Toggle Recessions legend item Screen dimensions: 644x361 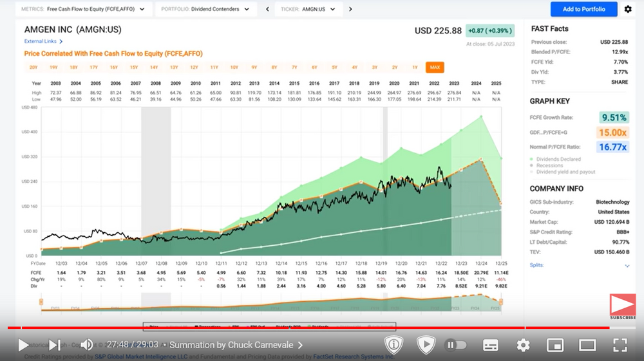pyautogui.click(x=547, y=165)
